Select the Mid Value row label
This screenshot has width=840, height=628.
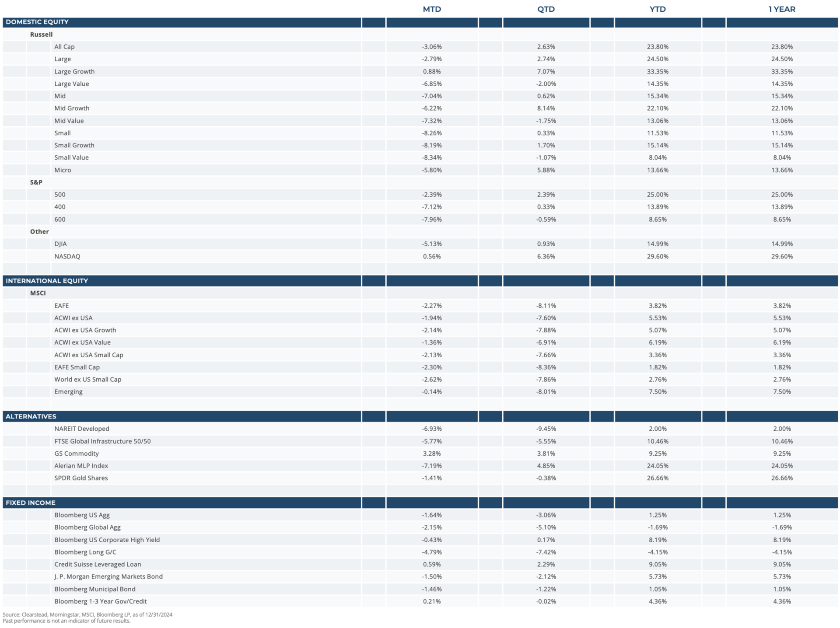tap(69, 121)
